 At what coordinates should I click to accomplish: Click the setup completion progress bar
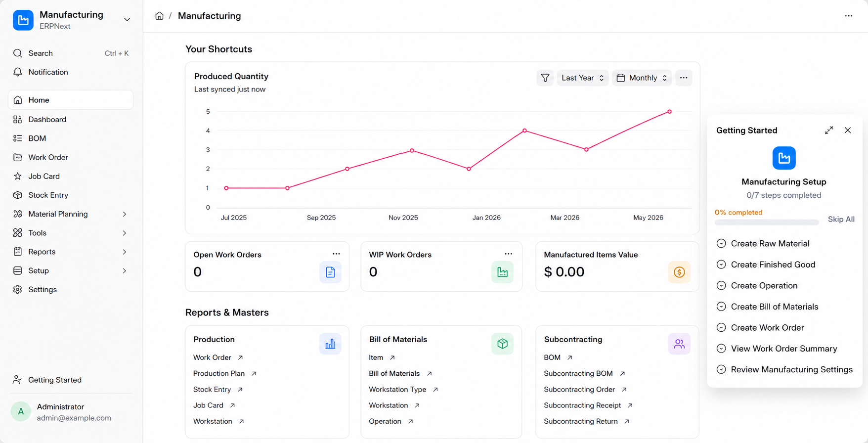[767, 222]
